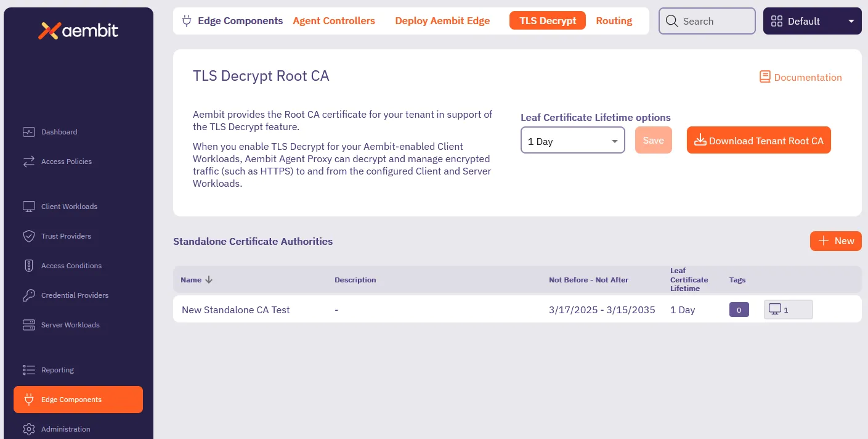Viewport: 868px width, 439px height.
Task: Select Trust Providers in the sidebar
Action: pos(65,236)
